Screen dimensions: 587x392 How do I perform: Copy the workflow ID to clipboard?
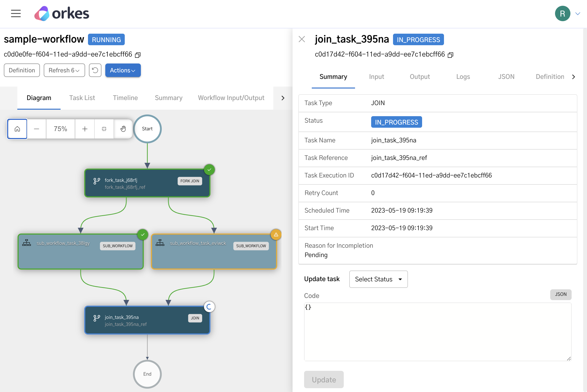pos(138,55)
